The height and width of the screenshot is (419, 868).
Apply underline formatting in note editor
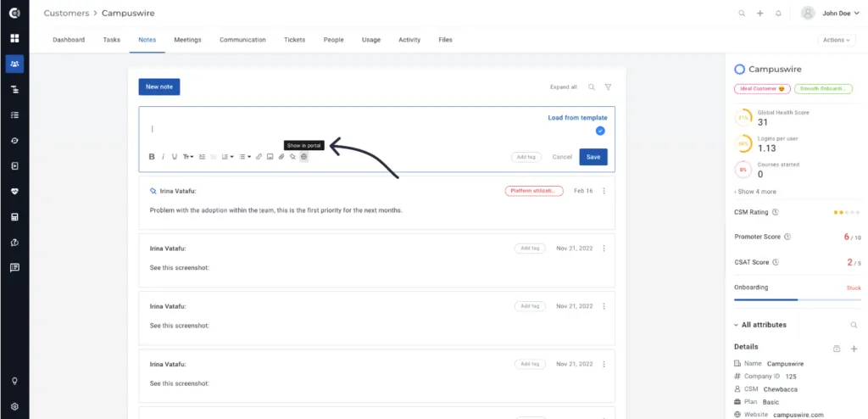(x=175, y=157)
